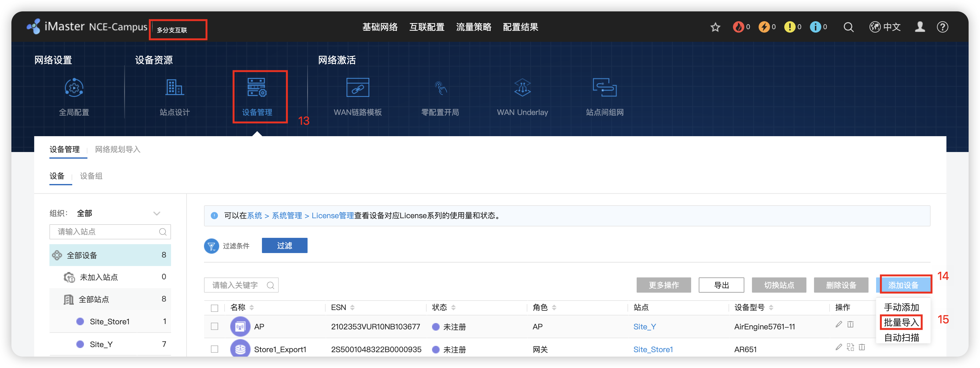Check the AP device row checkbox
The image size is (980, 368).
[214, 327]
